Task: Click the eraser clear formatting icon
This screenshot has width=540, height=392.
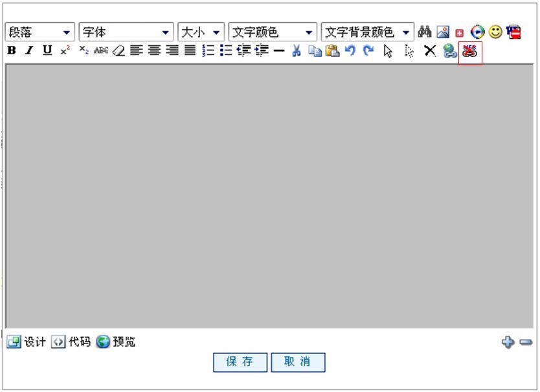Action: (x=119, y=50)
